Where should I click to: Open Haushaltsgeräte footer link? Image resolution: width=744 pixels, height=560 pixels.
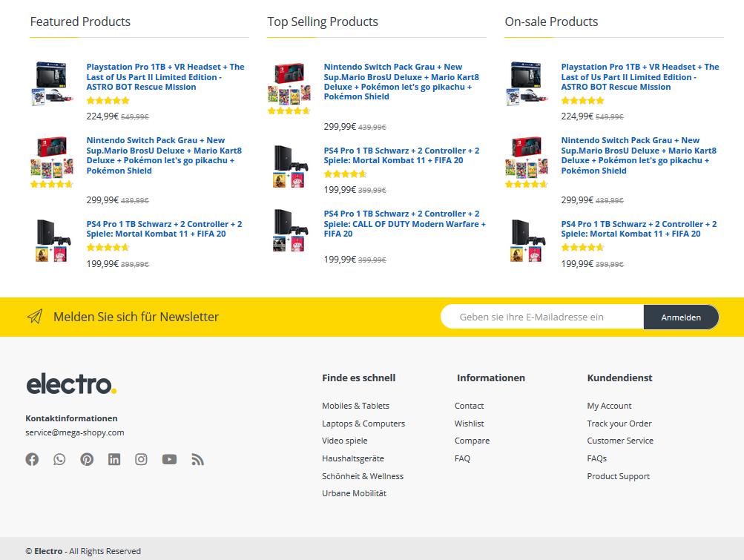(353, 458)
